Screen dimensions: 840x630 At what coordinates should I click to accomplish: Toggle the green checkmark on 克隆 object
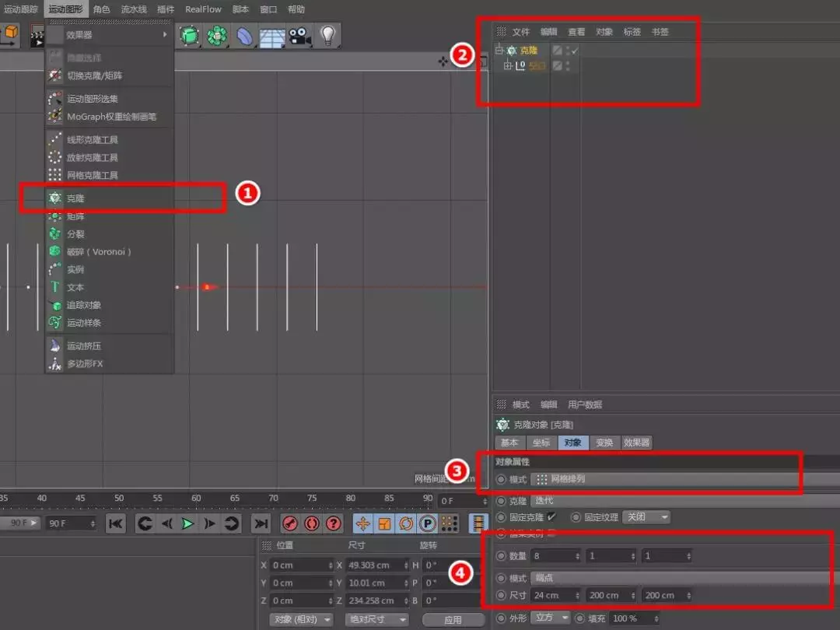click(x=575, y=51)
